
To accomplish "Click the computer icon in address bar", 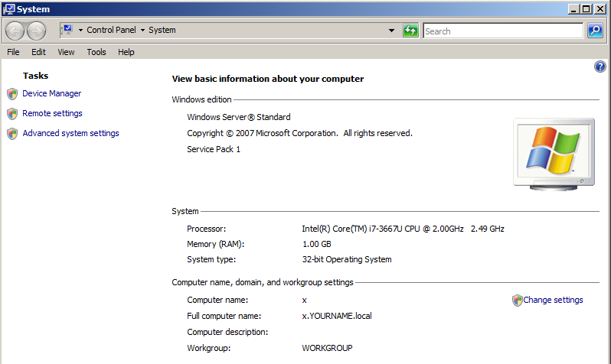I will tap(67, 30).
